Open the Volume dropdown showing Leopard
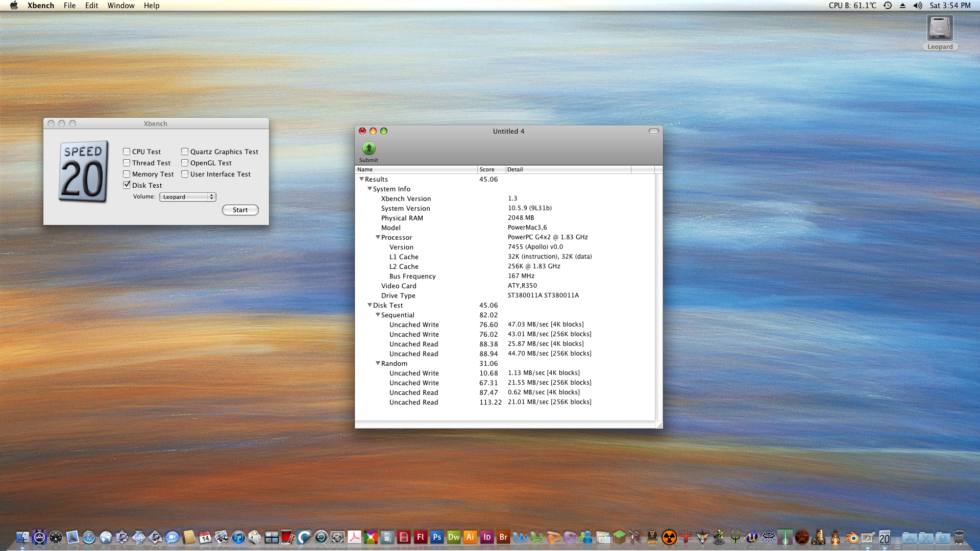980x551 pixels. coord(188,197)
